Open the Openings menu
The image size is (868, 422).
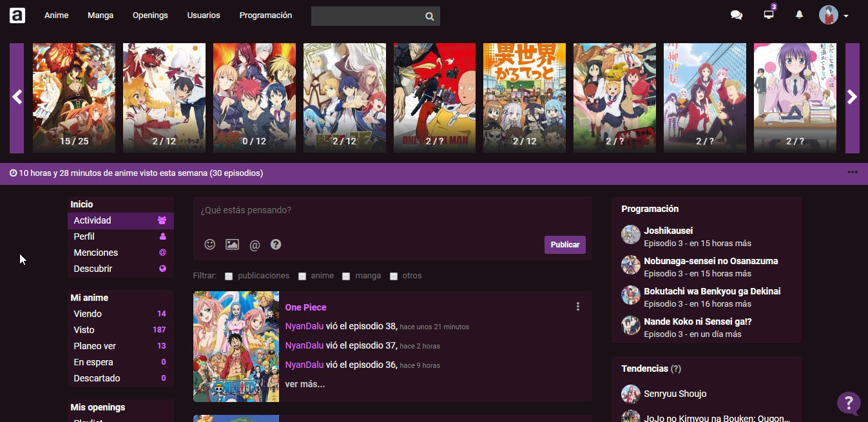tap(150, 15)
